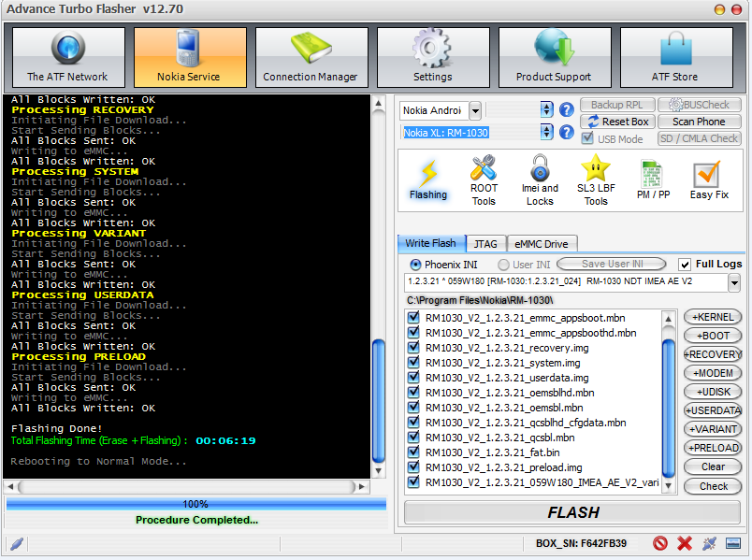Click the file list vertical scrollbar thumb

tap(668, 409)
